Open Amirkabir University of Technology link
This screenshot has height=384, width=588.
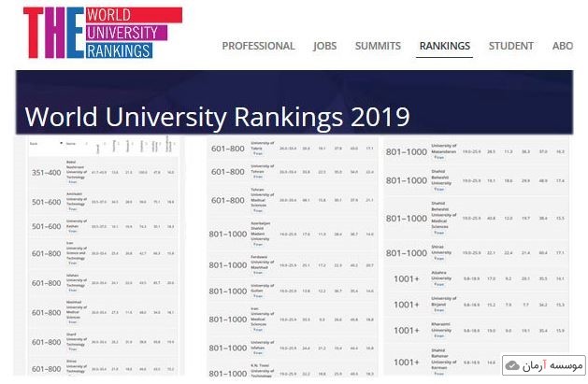pyautogui.click(x=77, y=199)
